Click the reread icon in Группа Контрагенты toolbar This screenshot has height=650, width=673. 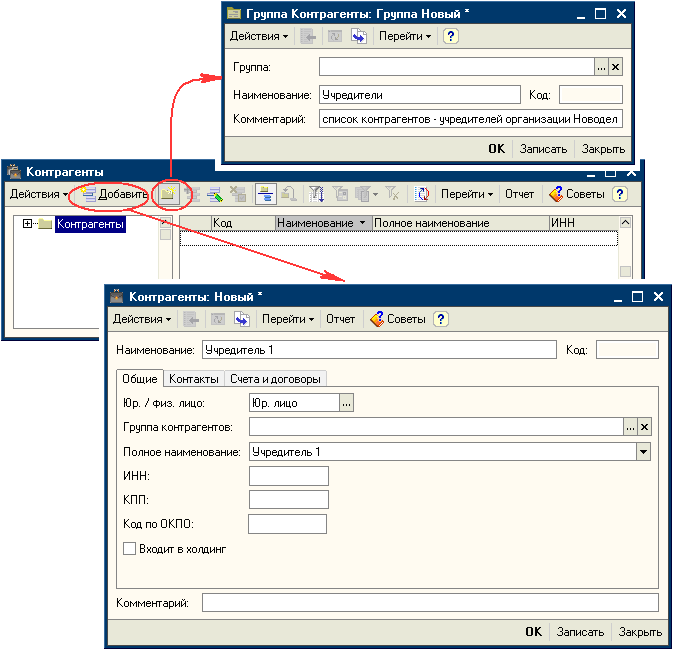(x=335, y=36)
